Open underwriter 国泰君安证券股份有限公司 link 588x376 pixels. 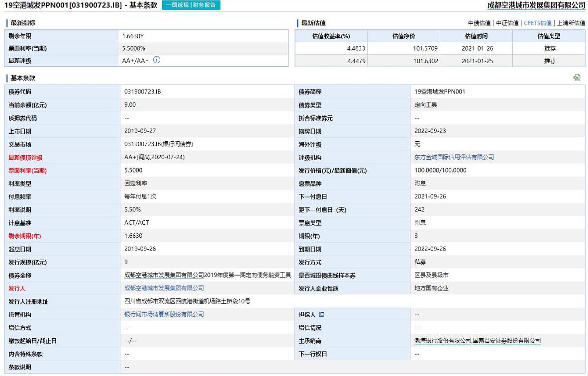point(506,341)
